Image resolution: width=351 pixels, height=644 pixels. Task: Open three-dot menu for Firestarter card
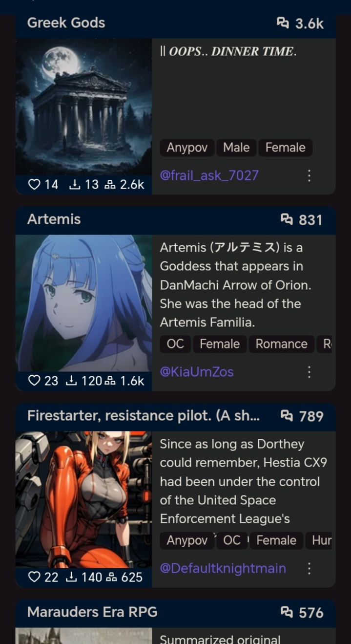click(x=309, y=568)
